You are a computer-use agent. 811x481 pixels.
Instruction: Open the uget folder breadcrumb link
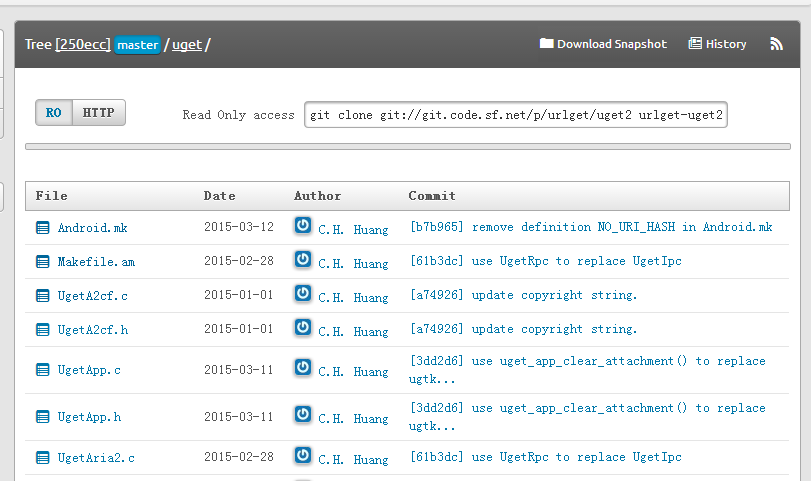click(187, 44)
